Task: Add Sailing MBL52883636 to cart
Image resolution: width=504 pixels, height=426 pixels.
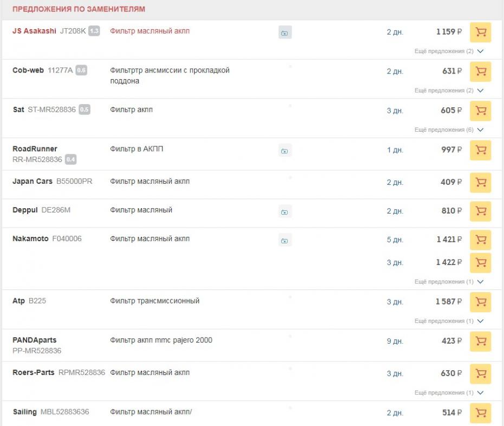Action: pos(480,413)
